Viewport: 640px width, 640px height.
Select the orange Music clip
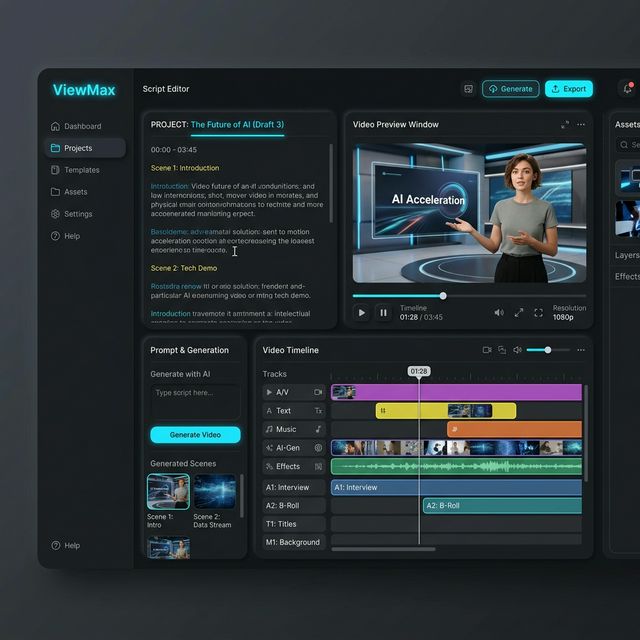(x=514, y=429)
